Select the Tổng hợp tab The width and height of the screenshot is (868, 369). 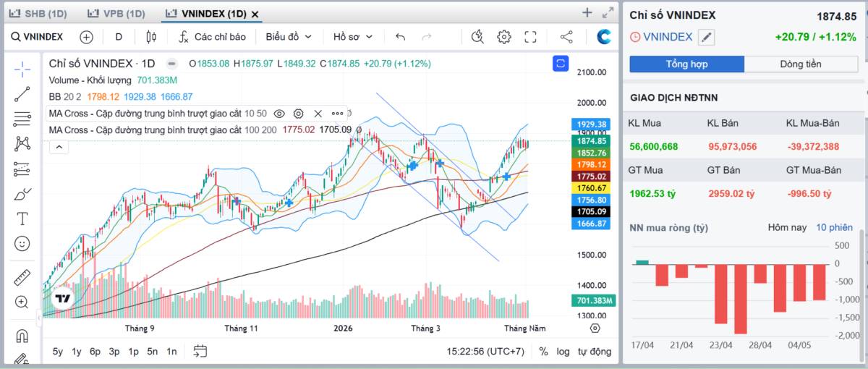coord(686,64)
